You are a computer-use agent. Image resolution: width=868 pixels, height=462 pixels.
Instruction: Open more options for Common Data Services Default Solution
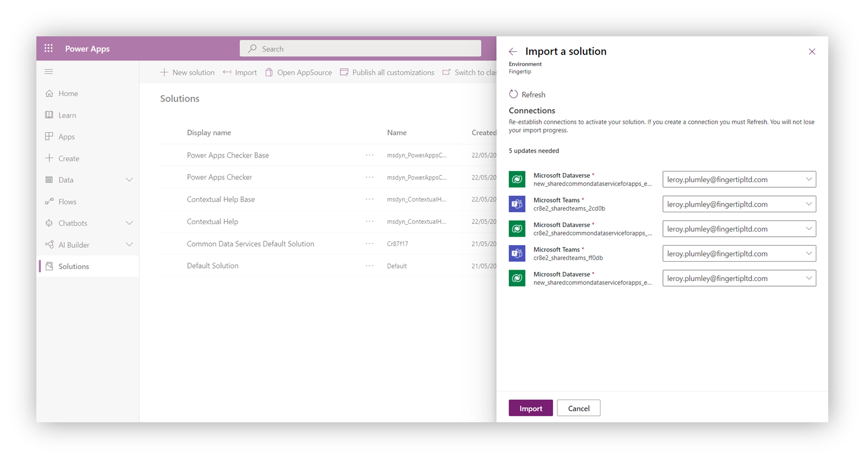click(369, 243)
